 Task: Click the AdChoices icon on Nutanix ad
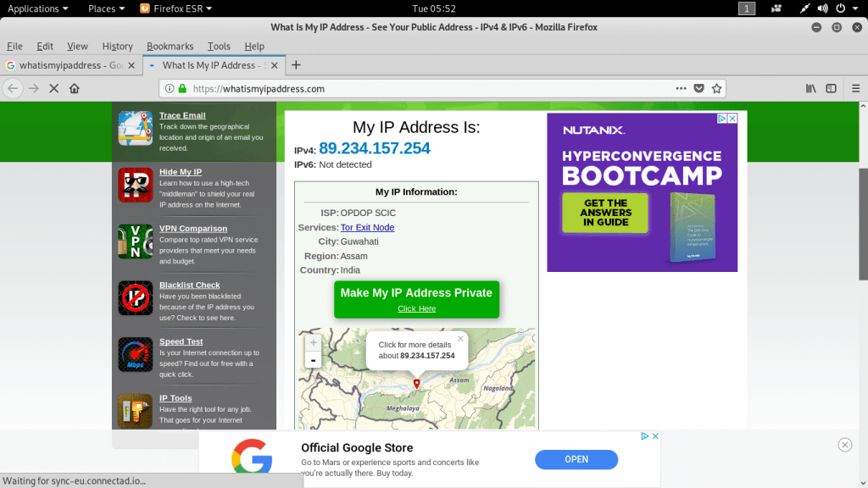722,119
